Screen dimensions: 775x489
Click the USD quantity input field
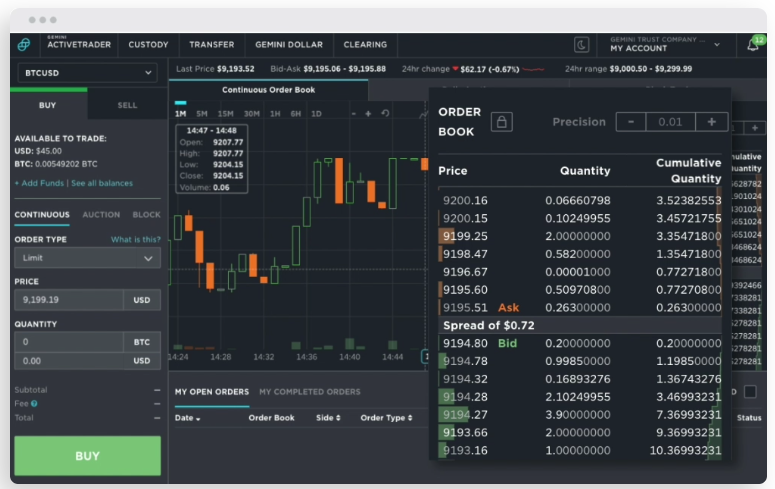(x=69, y=361)
